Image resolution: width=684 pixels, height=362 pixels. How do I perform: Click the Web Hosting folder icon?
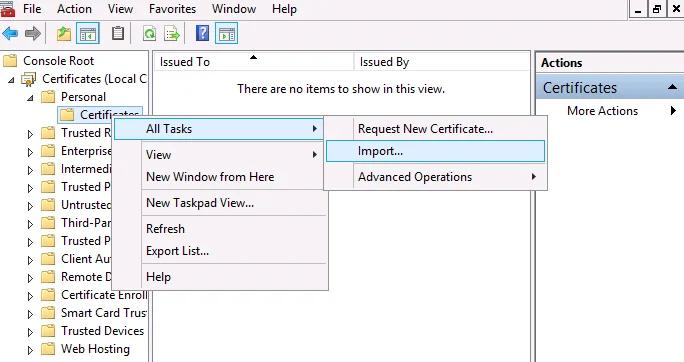[x=48, y=349]
